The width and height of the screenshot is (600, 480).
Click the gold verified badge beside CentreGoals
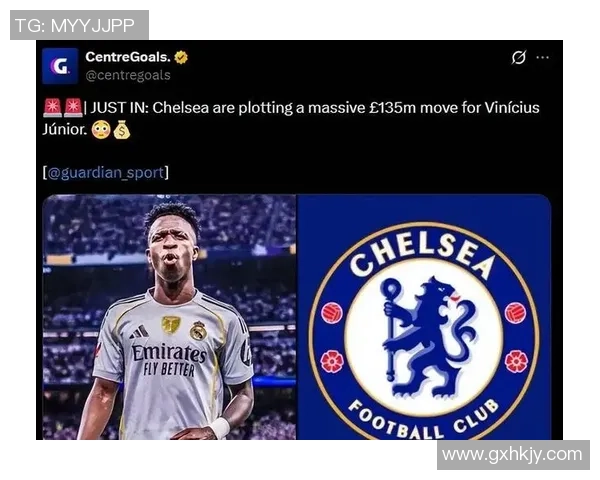point(181,57)
